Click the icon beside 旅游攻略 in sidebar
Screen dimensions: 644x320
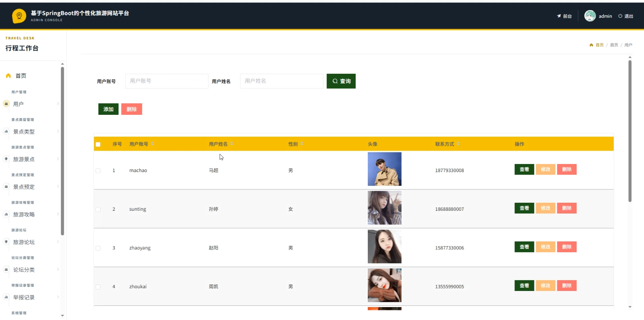pyautogui.click(x=6, y=214)
